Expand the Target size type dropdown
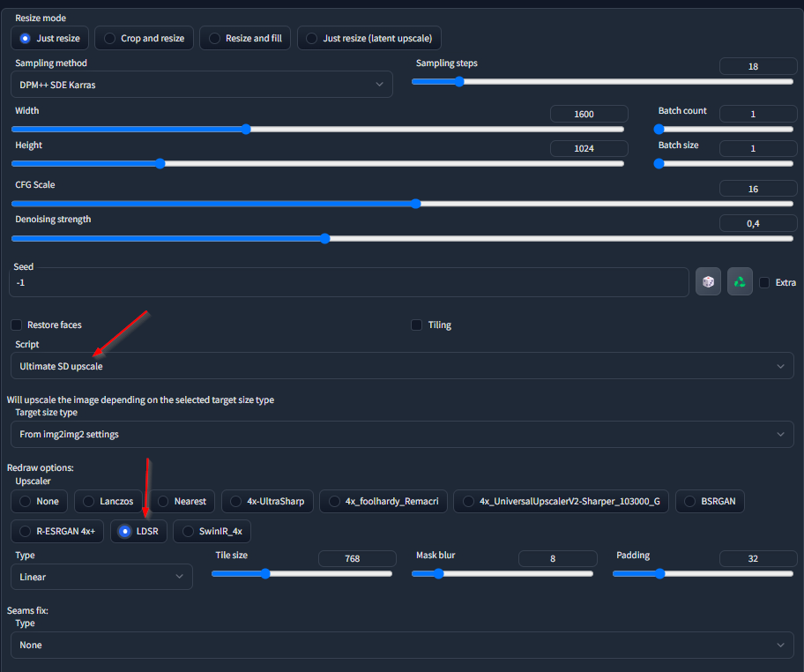804x672 pixels. tap(403, 434)
